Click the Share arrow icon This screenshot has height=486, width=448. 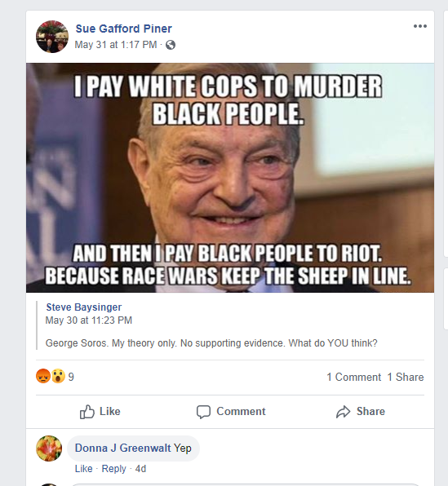point(343,412)
